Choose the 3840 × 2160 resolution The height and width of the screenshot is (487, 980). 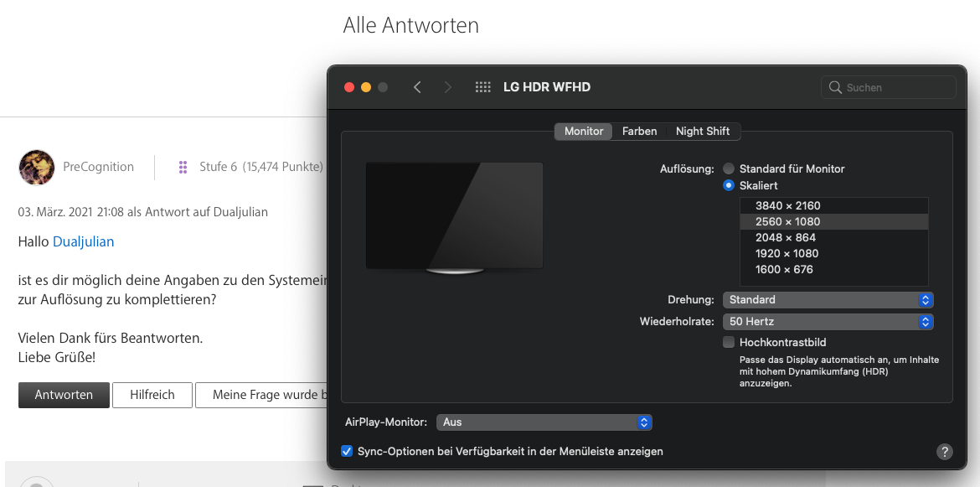pos(833,205)
